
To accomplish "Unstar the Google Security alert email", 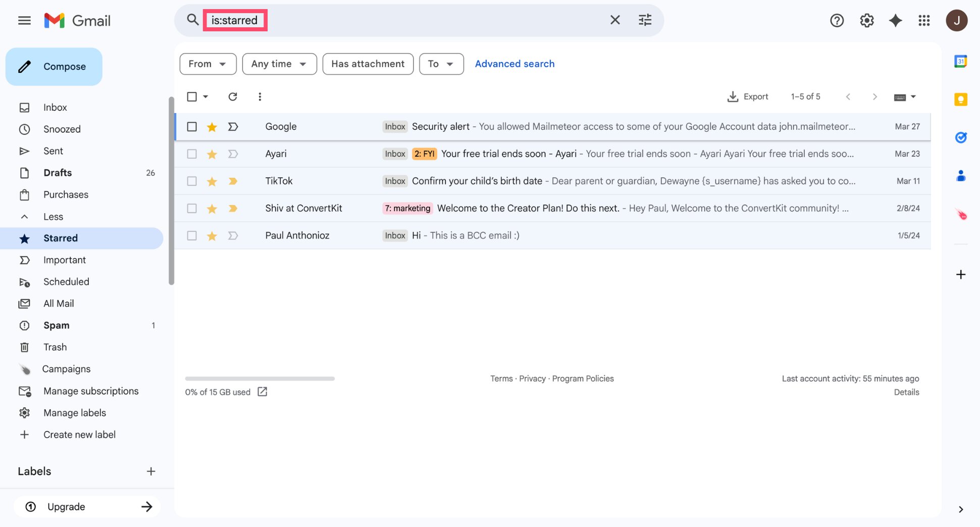I will (212, 127).
